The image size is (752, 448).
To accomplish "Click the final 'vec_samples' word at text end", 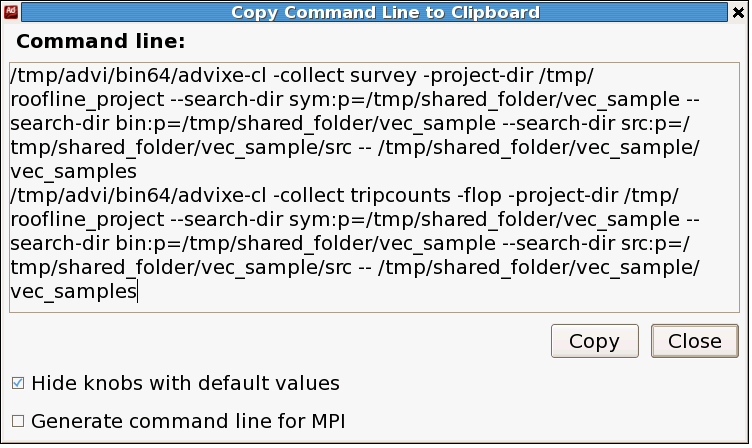I will 73,291.
